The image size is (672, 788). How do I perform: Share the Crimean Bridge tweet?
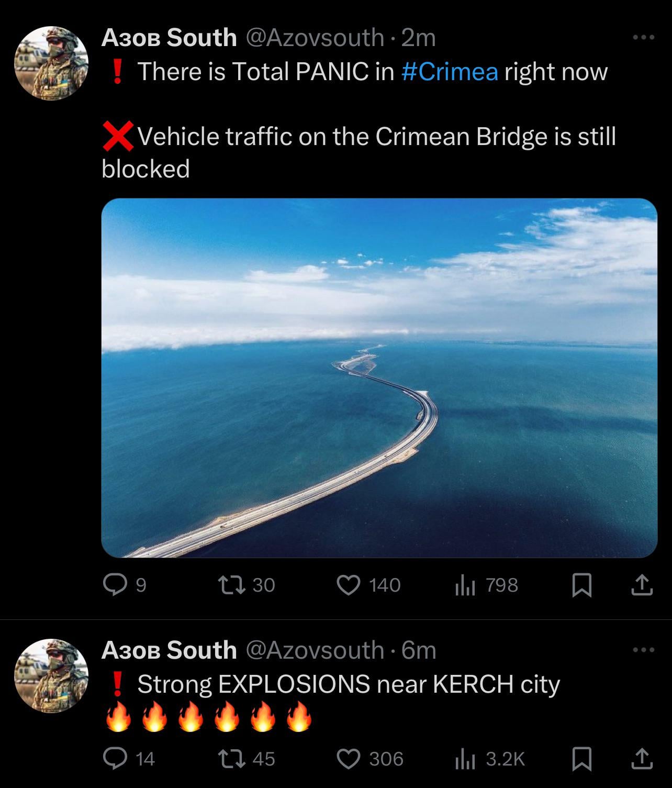(642, 585)
